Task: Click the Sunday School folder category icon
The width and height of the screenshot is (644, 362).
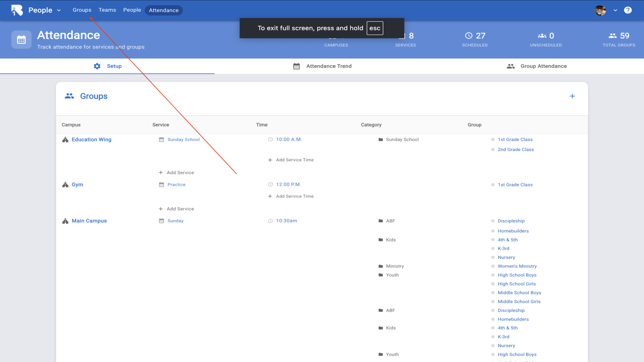Action: coord(381,139)
